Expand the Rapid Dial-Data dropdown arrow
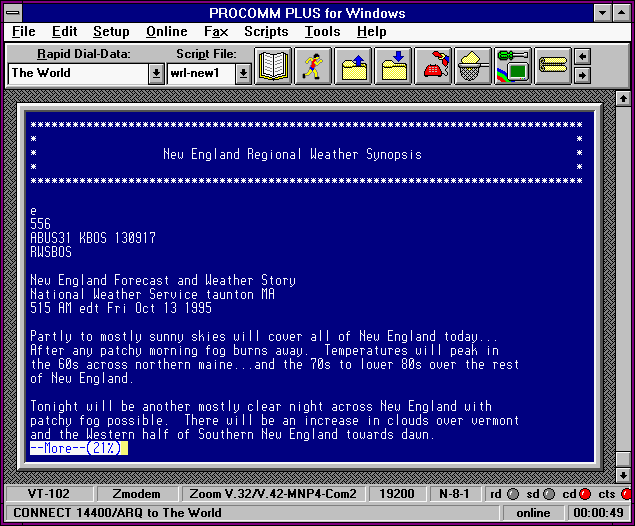Image resolution: width=635 pixels, height=526 pixels. (156, 73)
